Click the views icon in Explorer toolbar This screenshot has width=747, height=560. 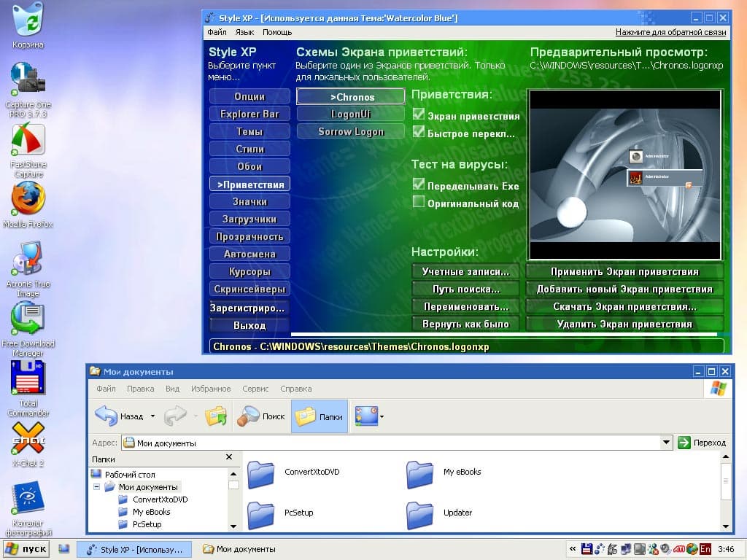[x=366, y=416]
